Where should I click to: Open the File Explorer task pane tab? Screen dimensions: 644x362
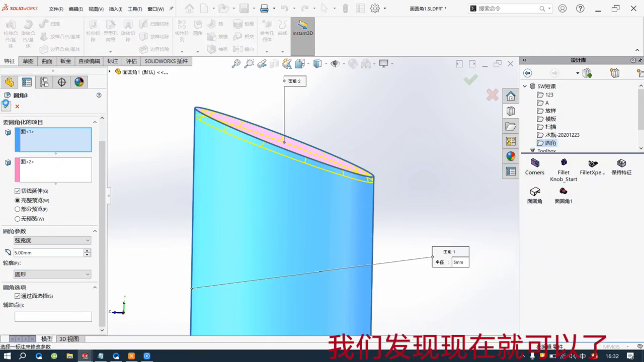(x=511, y=126)
